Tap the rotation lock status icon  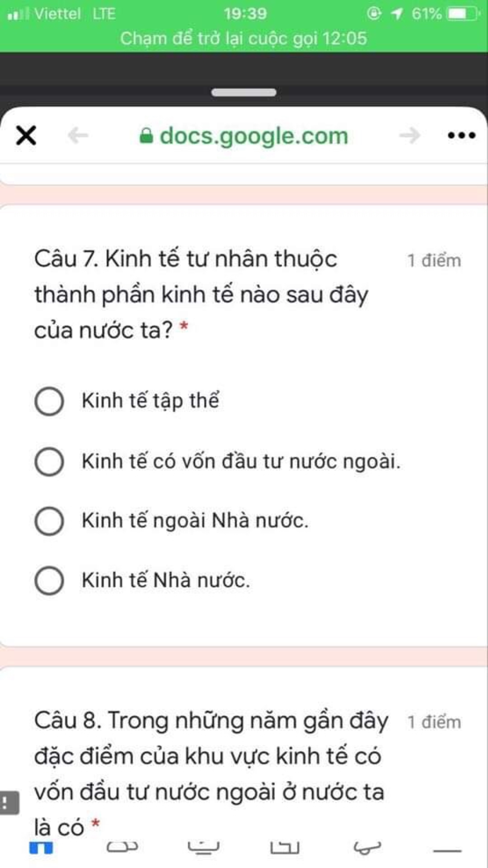pos(374,13)
